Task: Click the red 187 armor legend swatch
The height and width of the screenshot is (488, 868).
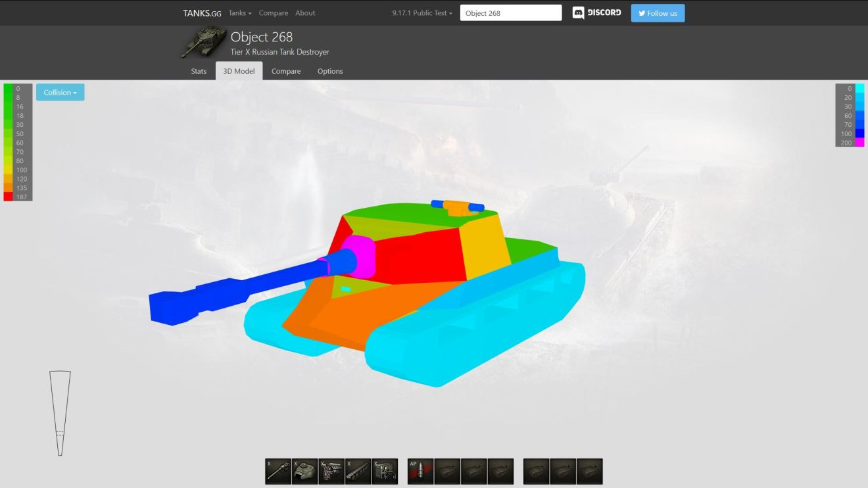Action: tap(8, 197)
